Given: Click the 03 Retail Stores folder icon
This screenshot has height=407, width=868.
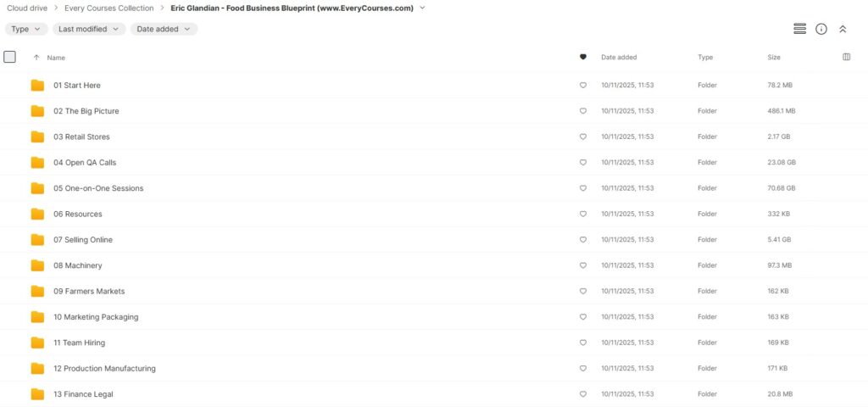Looking at the screenshot, I should point(37,137).
